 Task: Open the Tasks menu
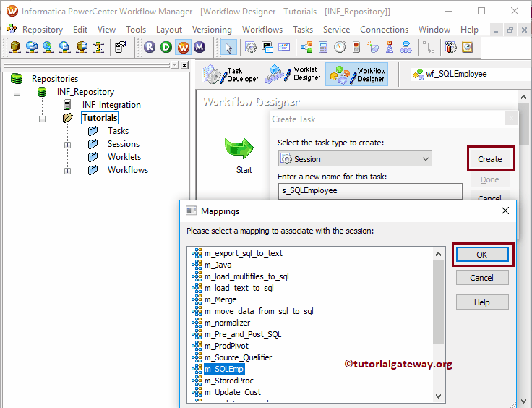[303, 30]
